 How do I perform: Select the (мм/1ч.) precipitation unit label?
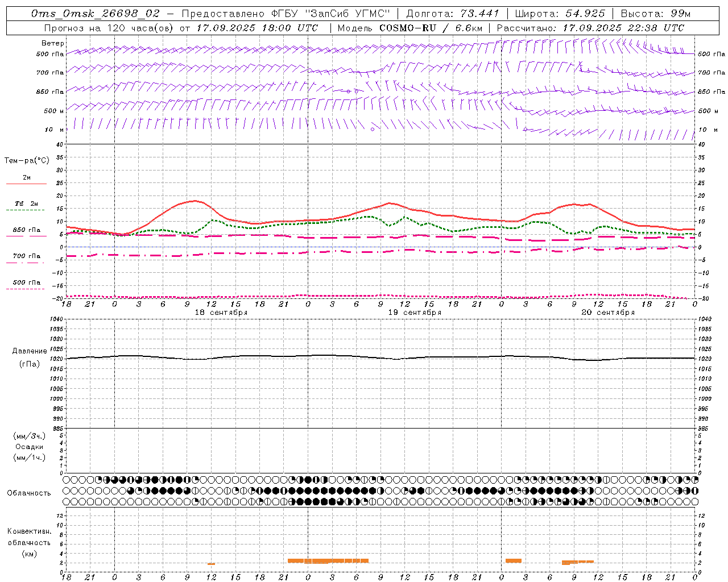point(30,458)
